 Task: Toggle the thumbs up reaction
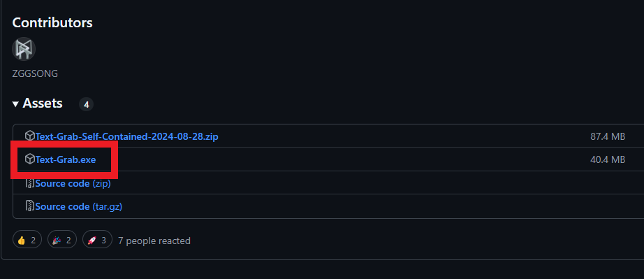(x=27, y=240)
